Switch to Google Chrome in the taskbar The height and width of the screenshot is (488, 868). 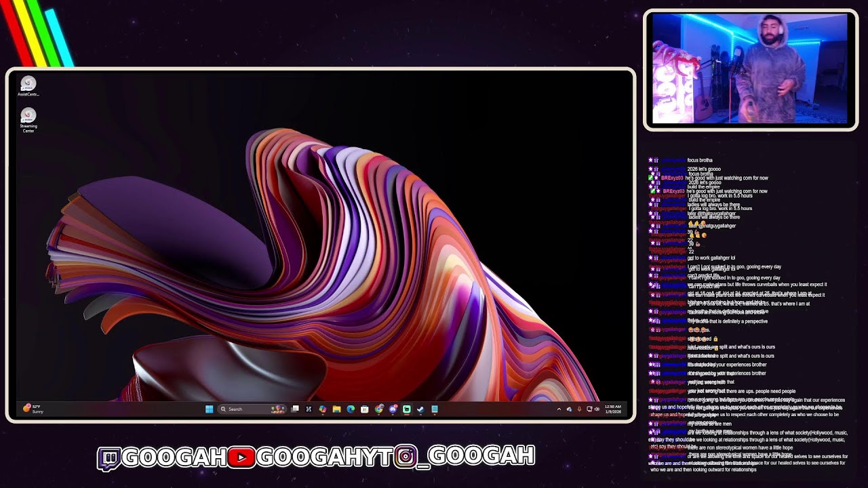click(x=379, y=409)
